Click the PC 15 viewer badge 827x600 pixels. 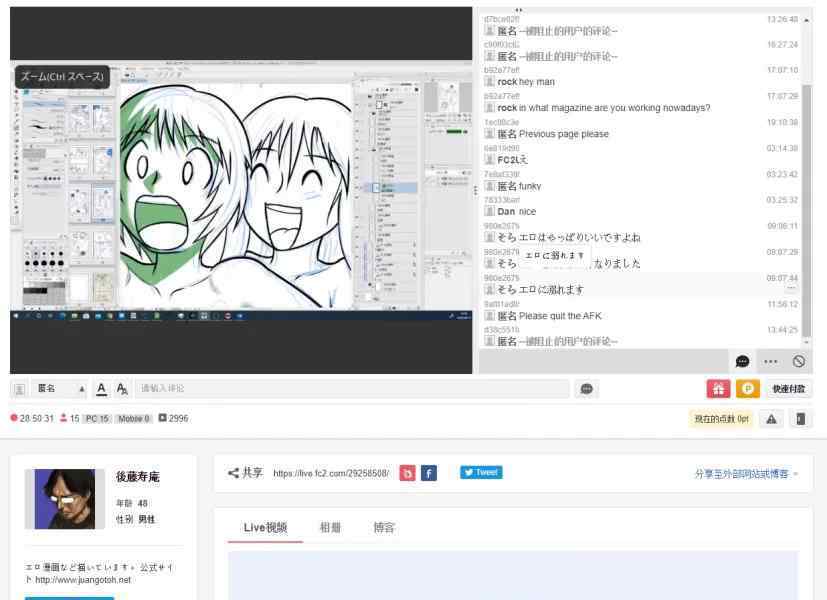click(97, 419)
